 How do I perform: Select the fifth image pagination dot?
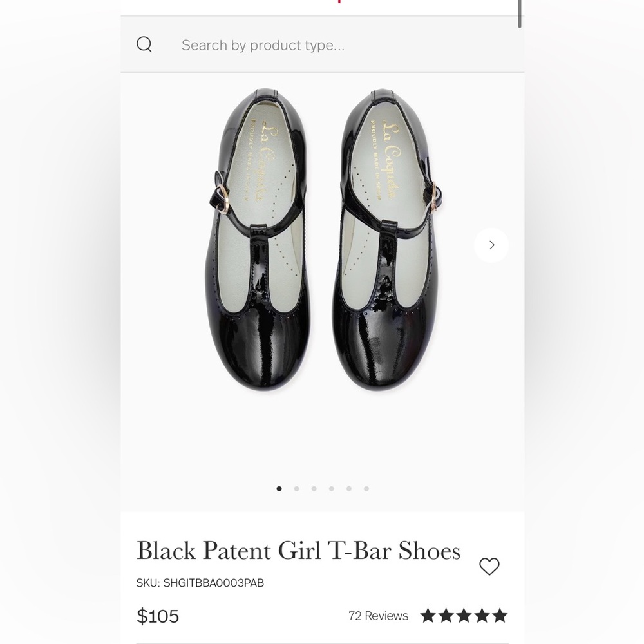pyautogui.click(x=348, y=489)
